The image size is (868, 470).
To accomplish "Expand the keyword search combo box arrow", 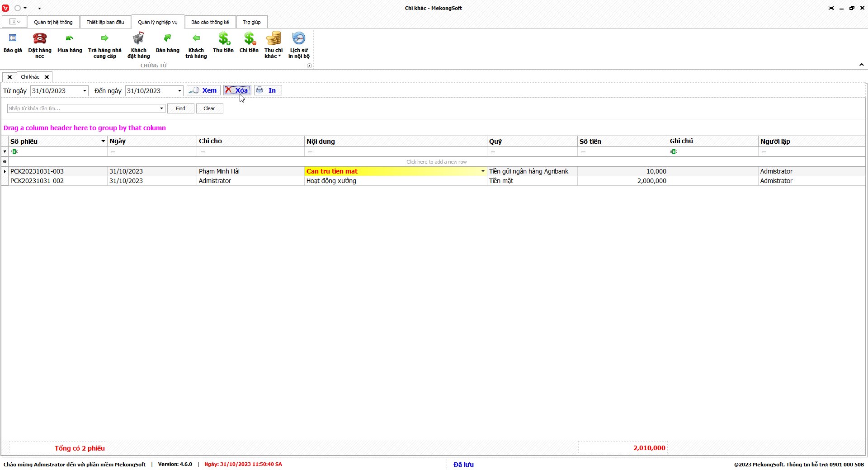I will point(161,108).
